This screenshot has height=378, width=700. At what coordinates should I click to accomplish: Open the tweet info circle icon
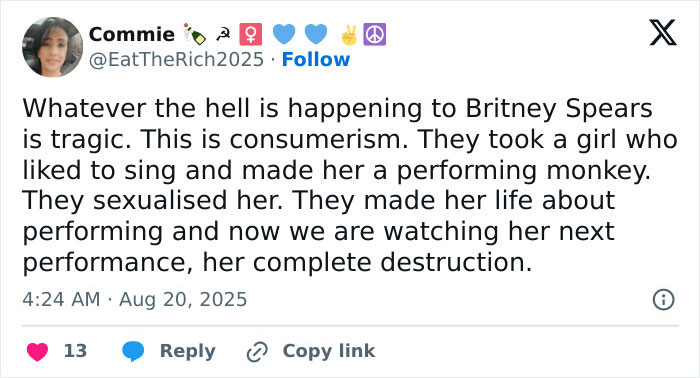[663, 299]
